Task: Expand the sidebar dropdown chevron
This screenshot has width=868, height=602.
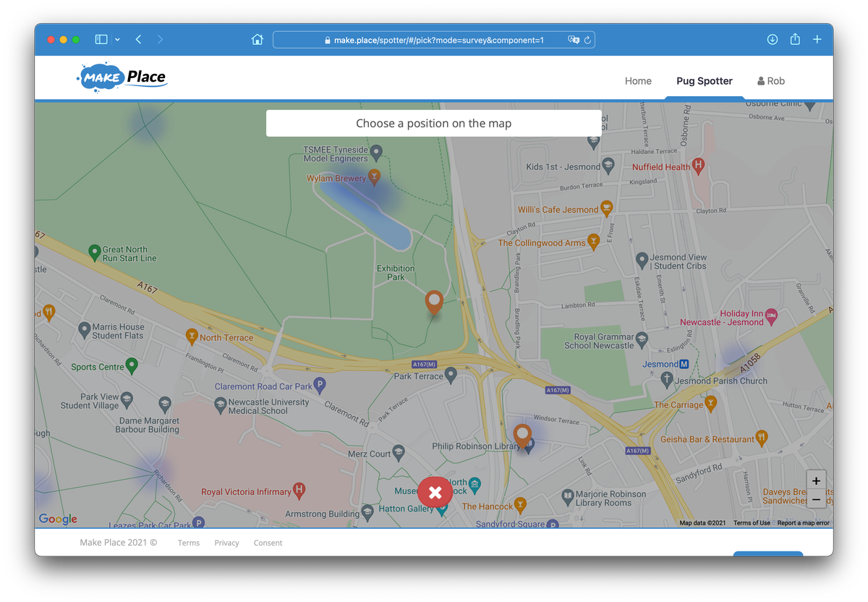Action: [117, 40]
